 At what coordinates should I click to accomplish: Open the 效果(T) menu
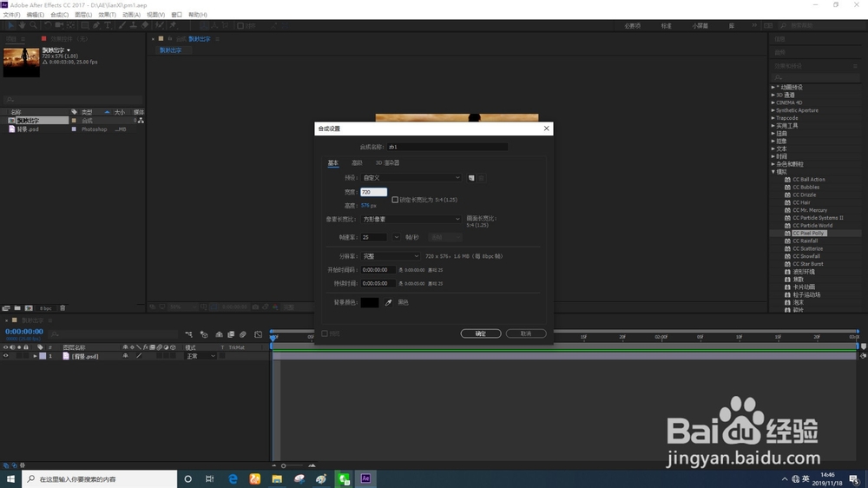click(x=107, y=15)
